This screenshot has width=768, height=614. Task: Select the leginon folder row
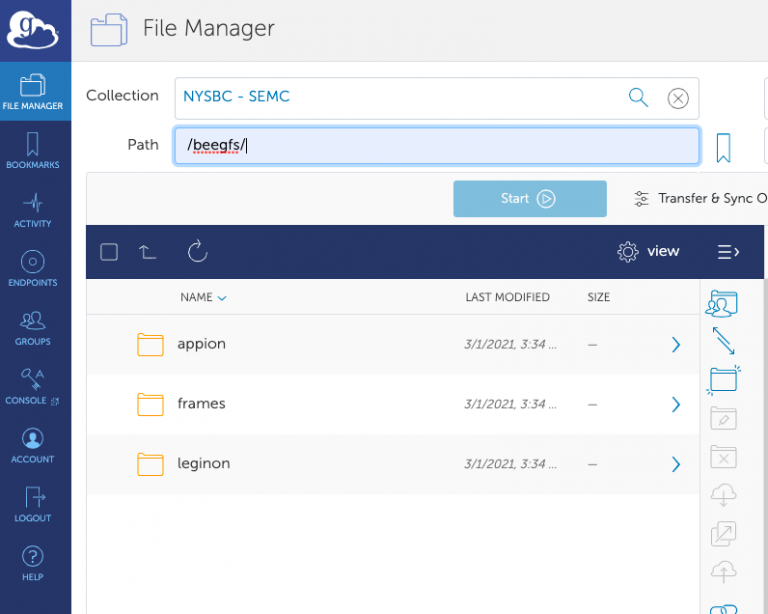pos(393,464)
